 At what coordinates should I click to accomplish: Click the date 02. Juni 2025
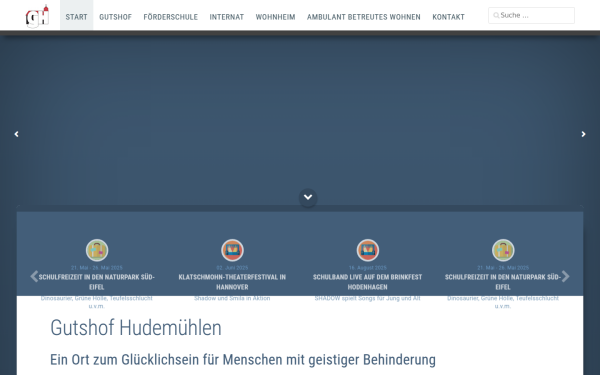point(232,268)
